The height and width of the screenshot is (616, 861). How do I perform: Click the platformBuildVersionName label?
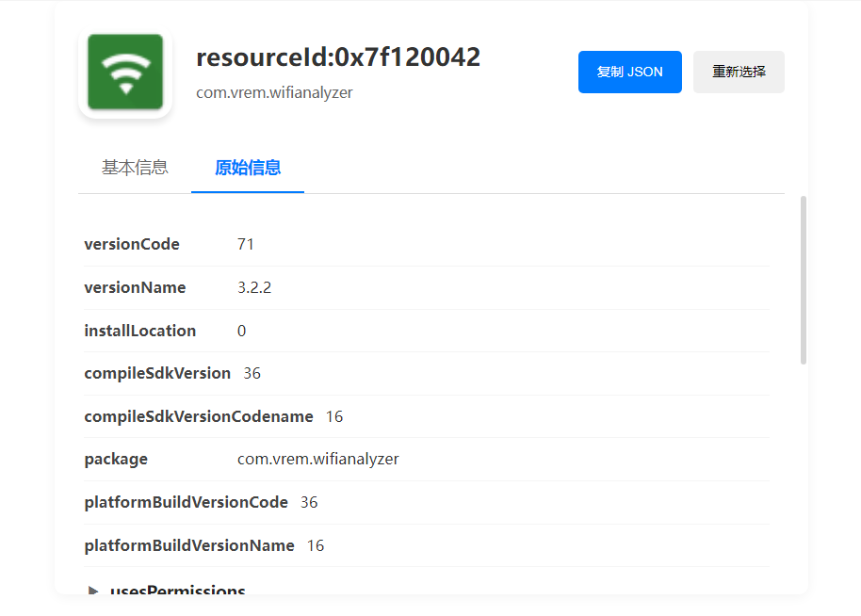189,545
